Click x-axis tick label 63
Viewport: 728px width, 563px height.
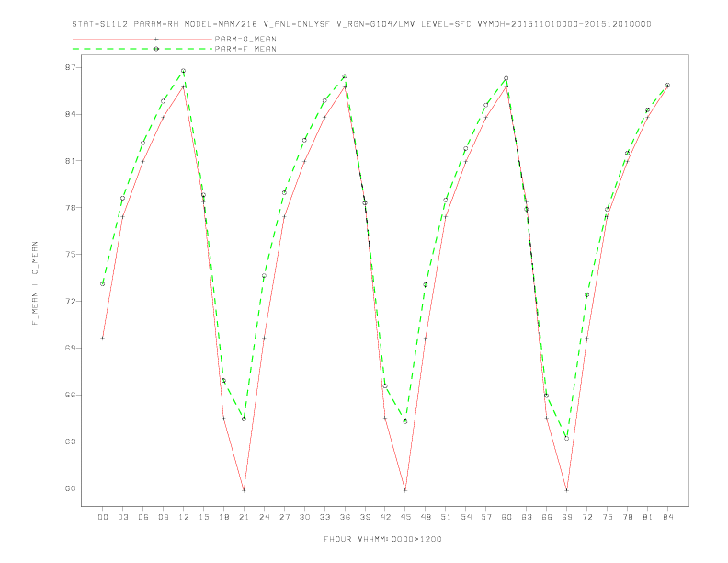pyautogui.click(x=527, y=517)
